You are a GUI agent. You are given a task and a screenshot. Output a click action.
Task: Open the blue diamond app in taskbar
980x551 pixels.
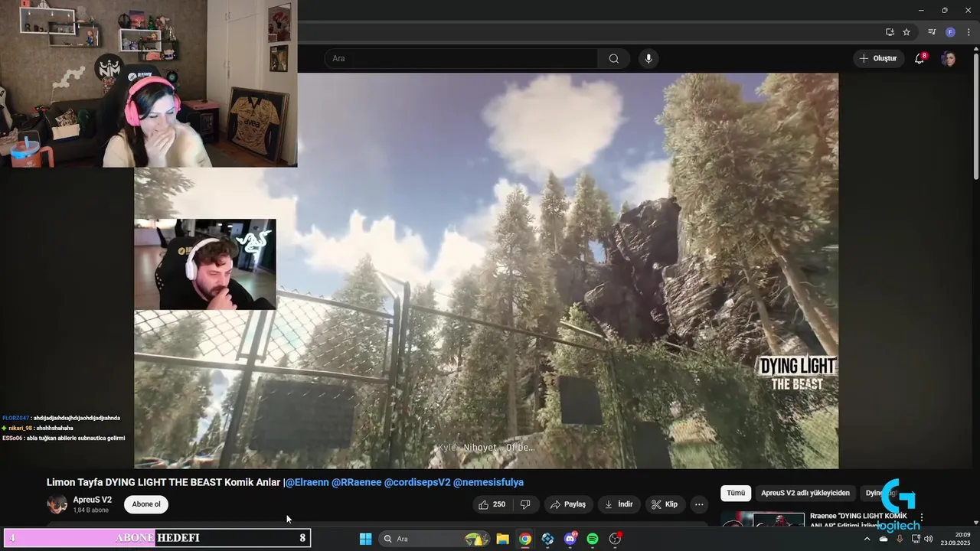click(x=547, y=539)
